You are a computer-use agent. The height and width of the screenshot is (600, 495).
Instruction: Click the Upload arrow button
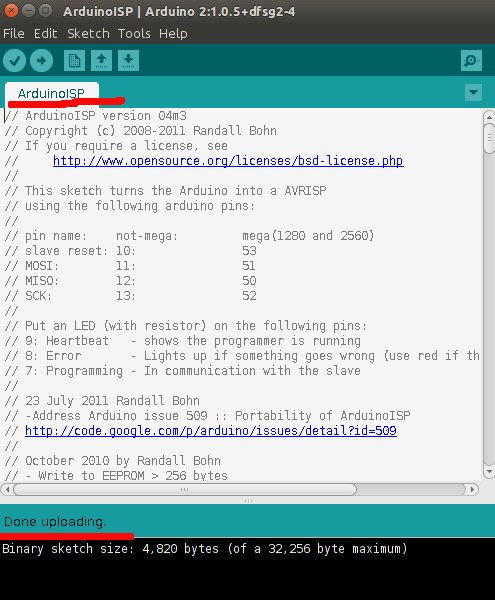[x=41, y=60]
